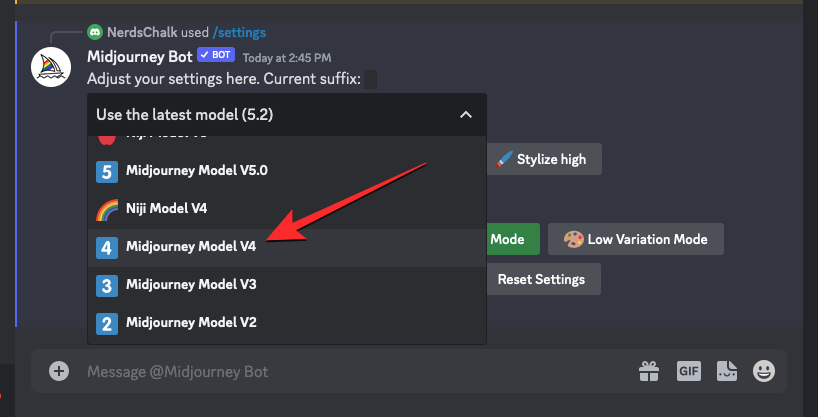This screenshot has height=417, width=818.
Task: Click the rainbow Niji V4 icon
Action: [x=107, y=209]
